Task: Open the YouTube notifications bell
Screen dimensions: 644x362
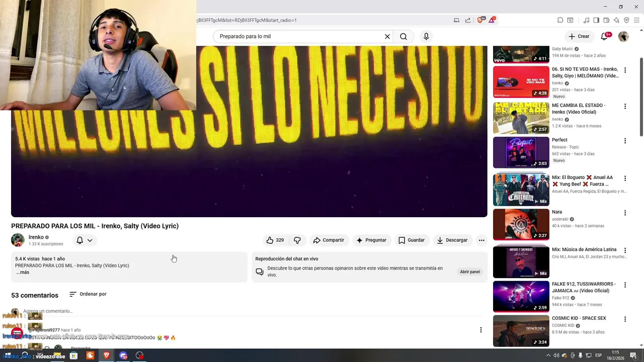Action: point(605,36)
